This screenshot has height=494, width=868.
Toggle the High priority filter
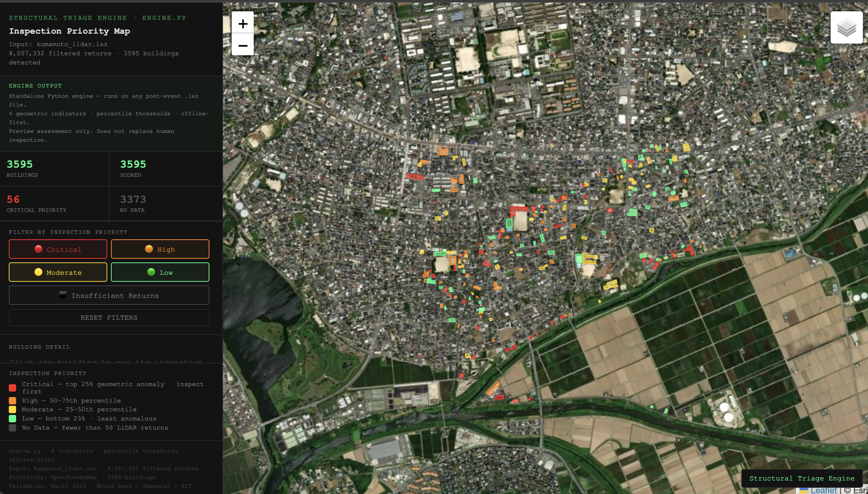(160, 249)
